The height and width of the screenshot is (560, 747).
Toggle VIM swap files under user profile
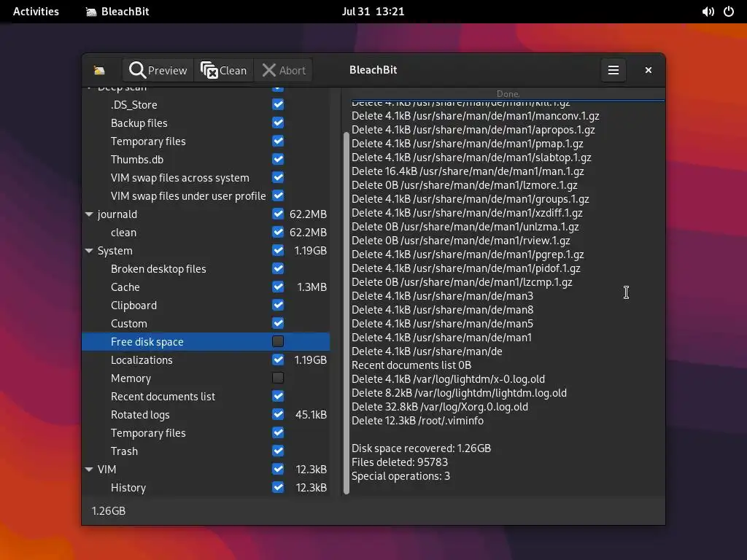pyautogui.click(x=278, y=195)
